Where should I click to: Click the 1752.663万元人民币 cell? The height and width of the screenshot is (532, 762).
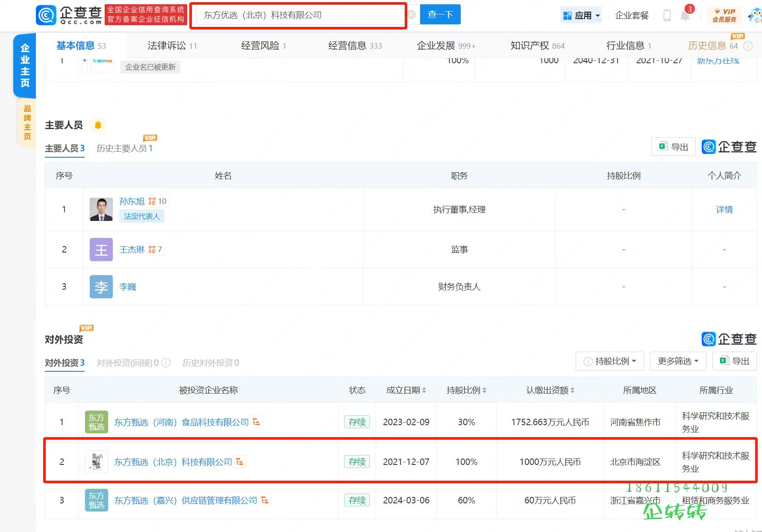tap(550, 422)
